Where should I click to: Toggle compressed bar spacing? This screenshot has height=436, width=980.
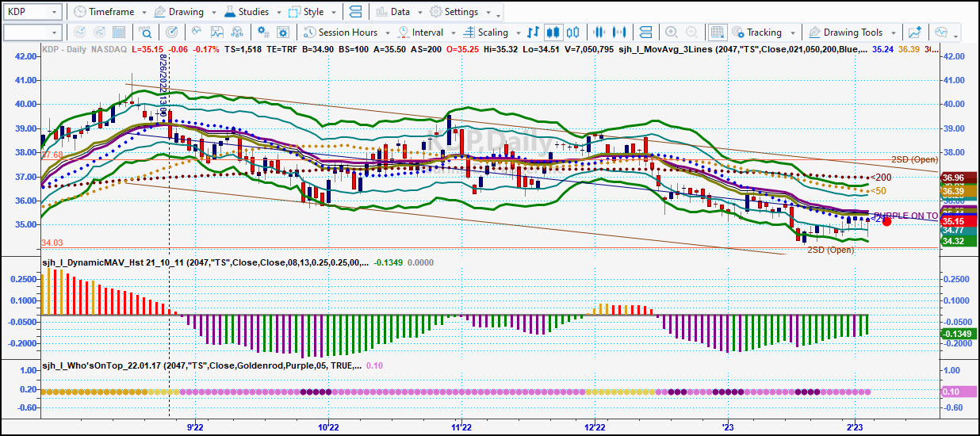(599, 33)
